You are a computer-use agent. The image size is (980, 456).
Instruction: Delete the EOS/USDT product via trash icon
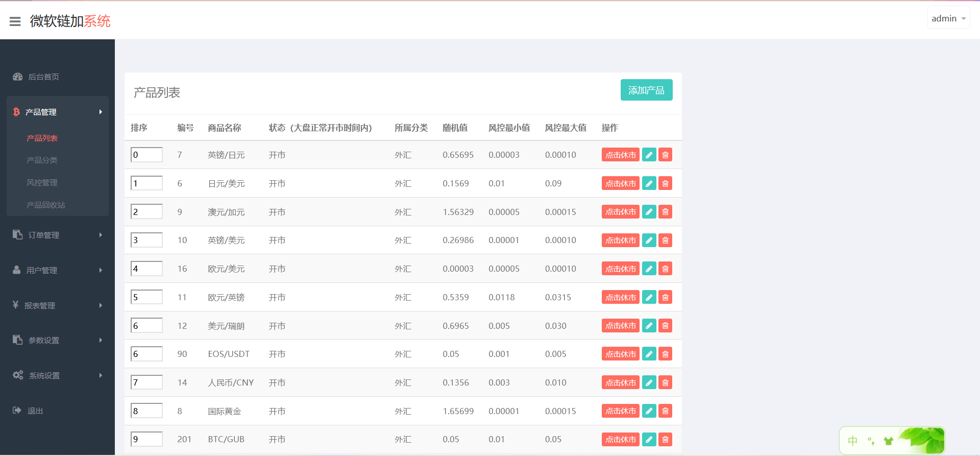click(x=665, y=354)
